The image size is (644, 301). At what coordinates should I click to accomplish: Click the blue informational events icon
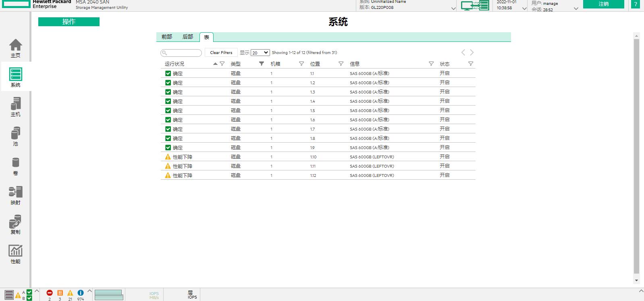[x=81, y=293]
